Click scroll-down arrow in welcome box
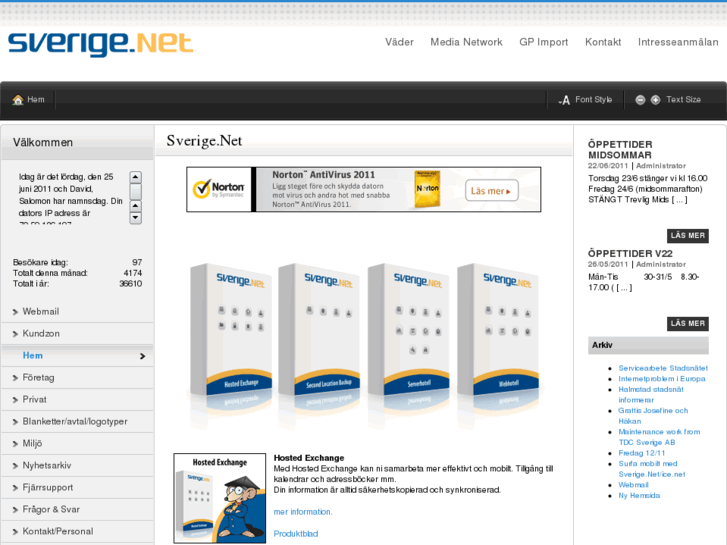 point(135,218)
